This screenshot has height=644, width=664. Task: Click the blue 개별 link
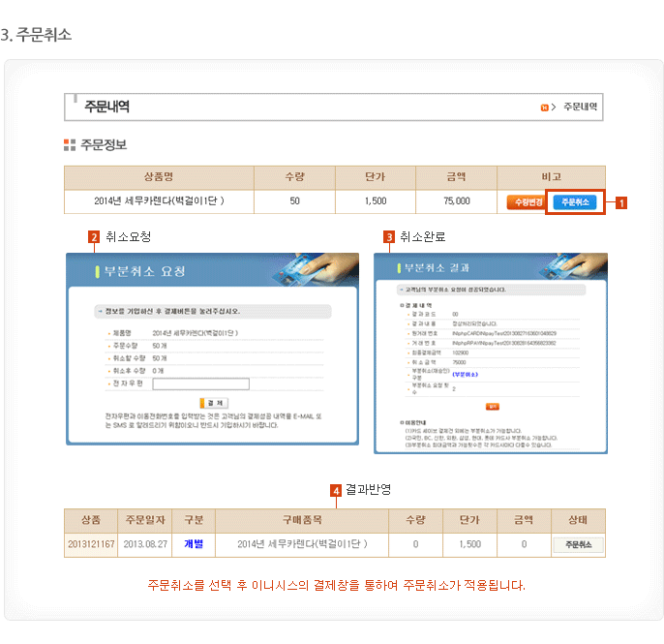(x=194, y=545)
